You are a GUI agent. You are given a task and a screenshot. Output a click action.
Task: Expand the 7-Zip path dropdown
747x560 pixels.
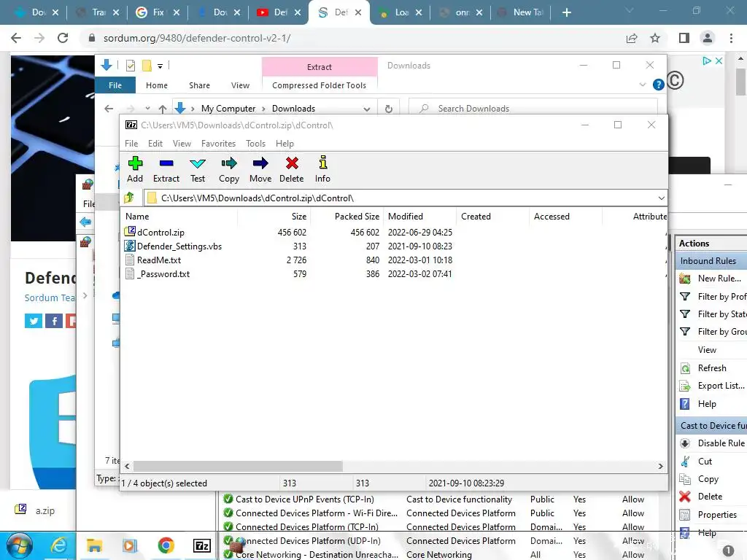tap(661, 198)
